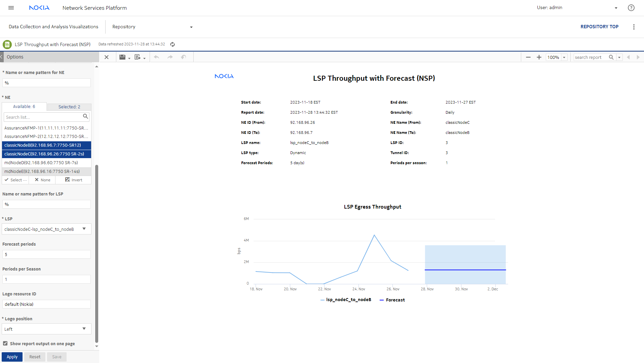
Task: Expand the LSP dropdown
Action: (84, 229)
